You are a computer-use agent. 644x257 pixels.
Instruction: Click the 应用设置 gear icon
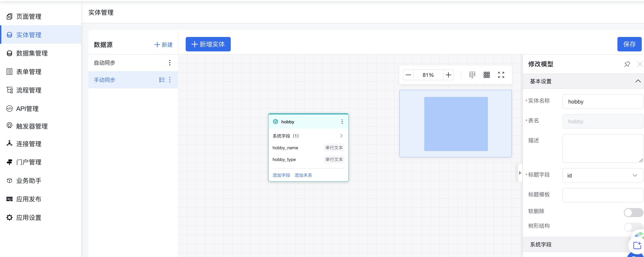point(9,218)
